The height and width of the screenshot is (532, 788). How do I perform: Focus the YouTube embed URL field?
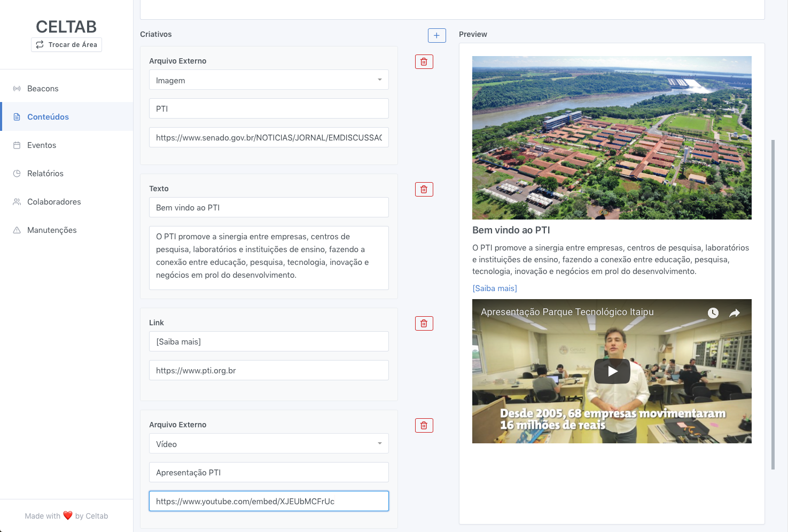[x=269, y=501]
